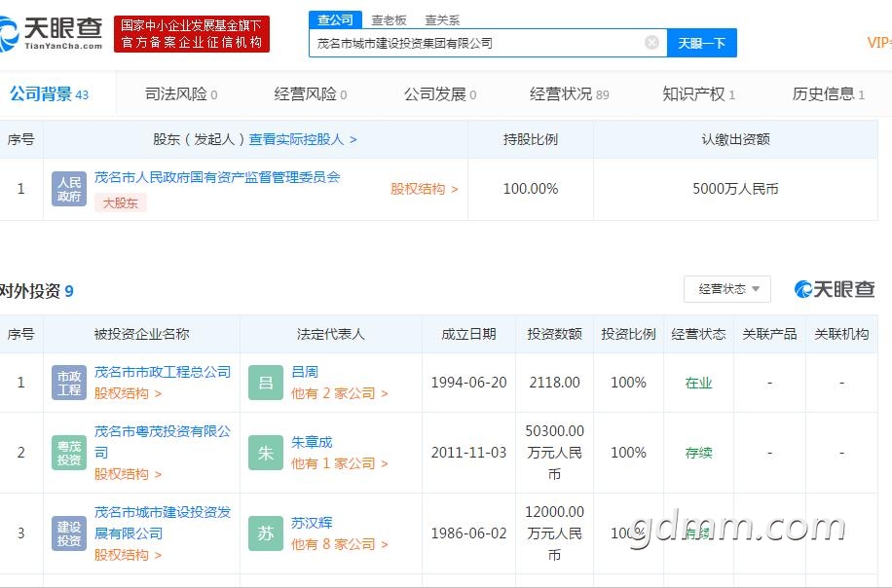Click the green 苏 avatar icon

click(x=266, y=533)
